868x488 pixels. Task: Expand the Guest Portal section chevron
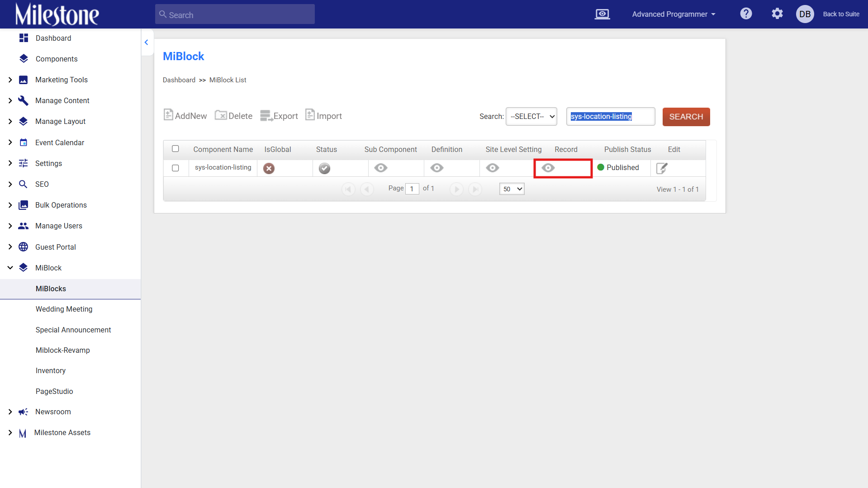tap(10, 247)
